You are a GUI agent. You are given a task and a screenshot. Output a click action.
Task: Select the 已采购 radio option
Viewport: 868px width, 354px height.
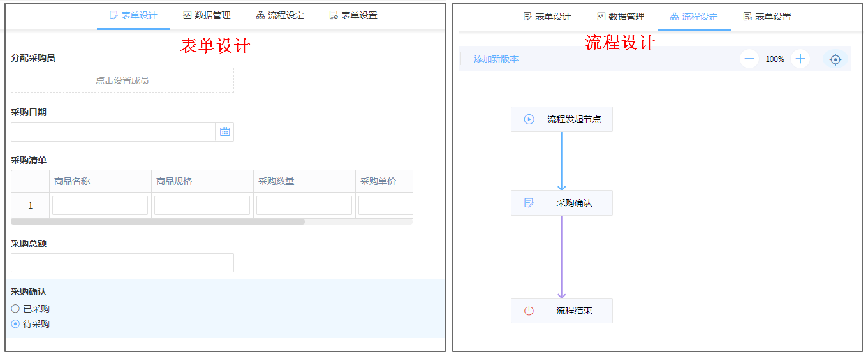point(16,309)
